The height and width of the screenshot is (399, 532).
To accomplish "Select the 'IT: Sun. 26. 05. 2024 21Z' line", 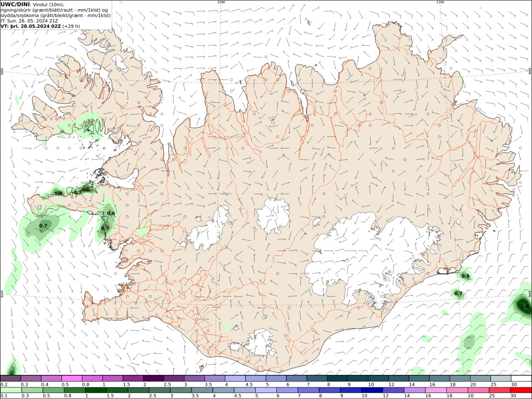I will pyautogui.click(x=30, y=21).
